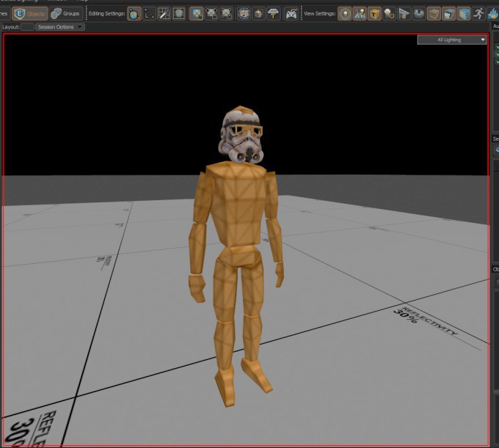Click the bulb with refresh arrow icon
Image resolution: width=499 pixels, height=448 pixels.
coord(389,14)
